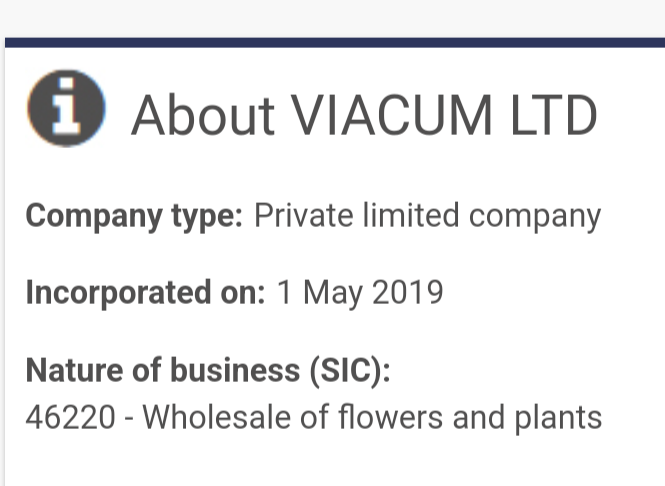Click the SIC code 46220
The width and height of the screenshot is (665, 486).
[x=70, y=417]
